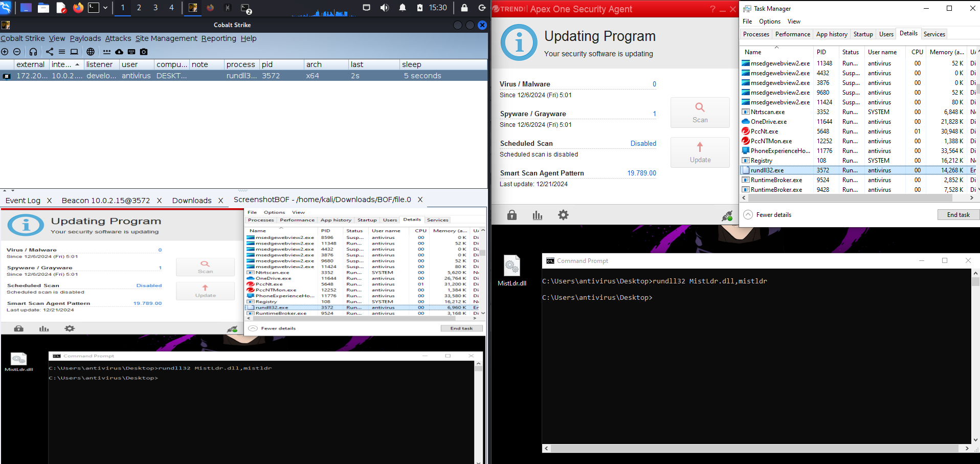Click the wired network icon in the panel
Screen dimensions: 980x464
pos(366,8)
